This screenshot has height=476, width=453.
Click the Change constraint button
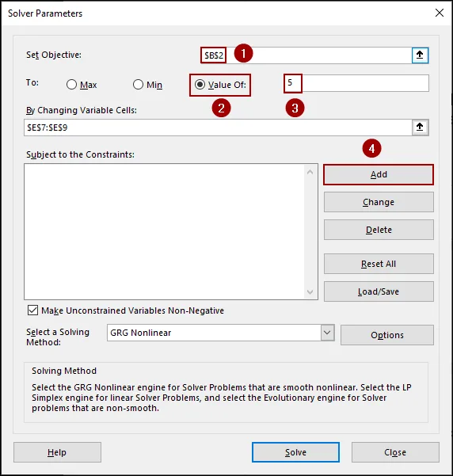pos(379,202)
